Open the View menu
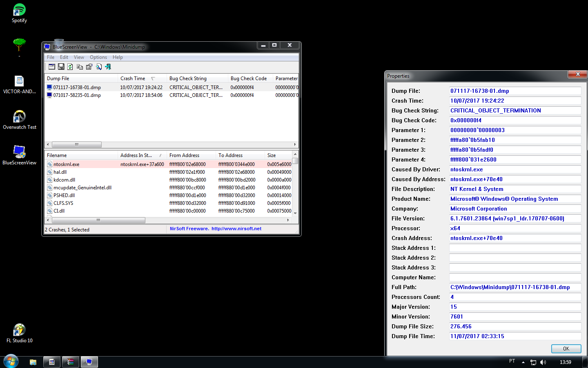Image resolution: width=588 pixels, height=368 pixels. pyautogui.click(x=79, y=57)
